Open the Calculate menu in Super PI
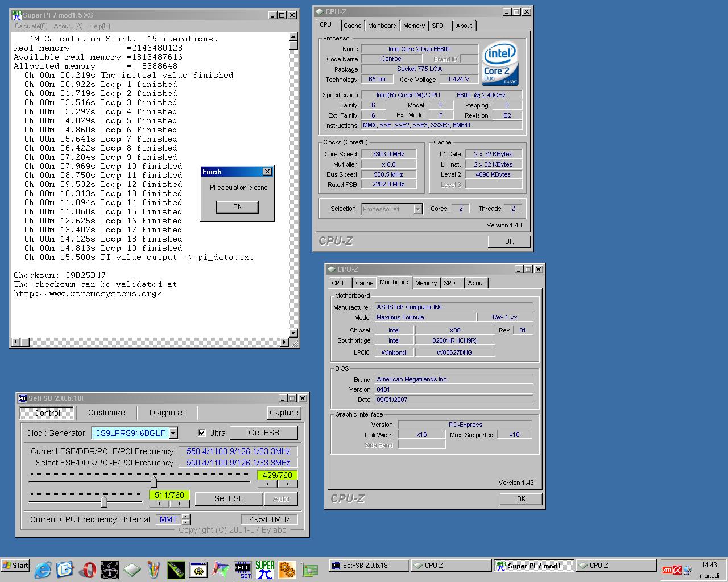The height and width of the screenshot is (582, 728). tap(31, 26)
